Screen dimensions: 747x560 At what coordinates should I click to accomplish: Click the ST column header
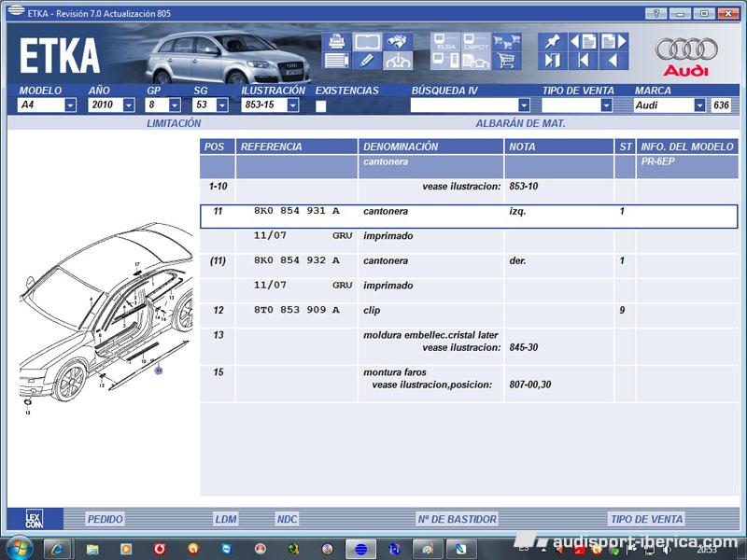tap(625, 147)
